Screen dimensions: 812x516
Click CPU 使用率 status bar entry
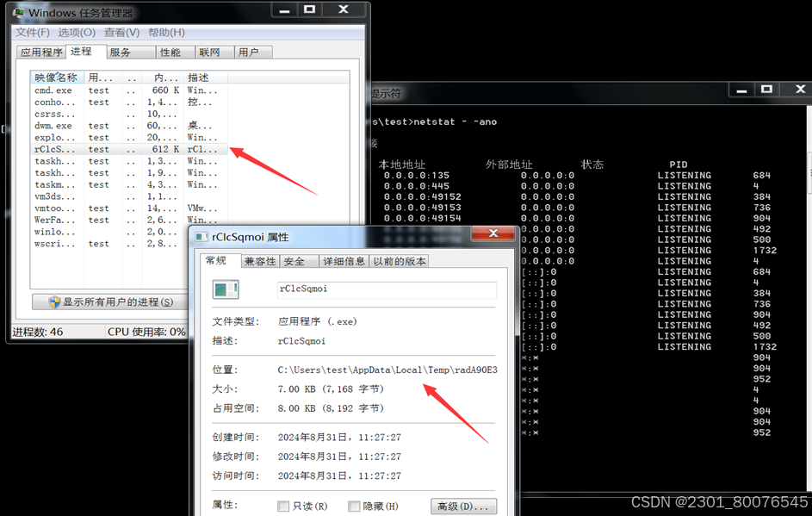point(146,333)
